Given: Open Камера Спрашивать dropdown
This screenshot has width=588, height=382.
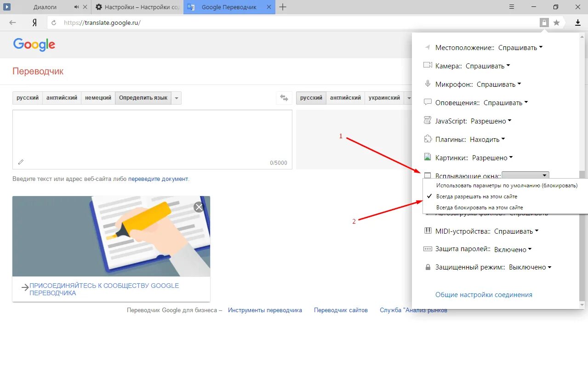Looking at the screenshot, I should coord(488,66).
